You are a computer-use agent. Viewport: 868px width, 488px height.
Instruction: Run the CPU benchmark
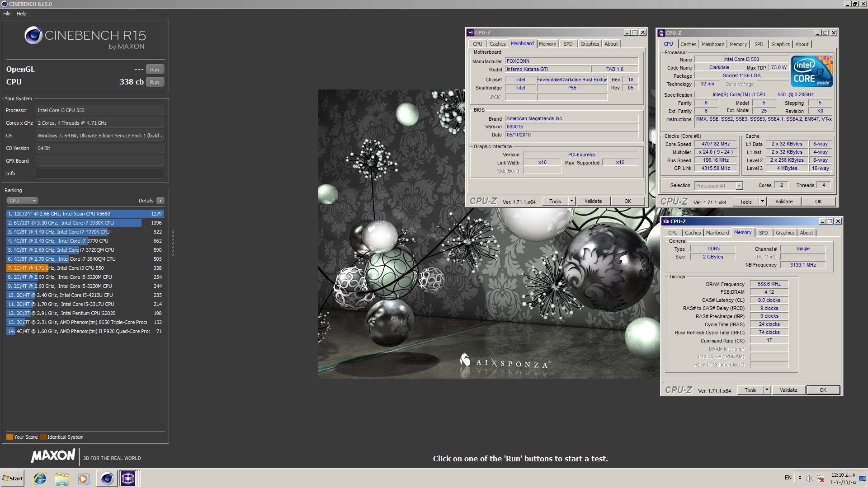[155, 82]
